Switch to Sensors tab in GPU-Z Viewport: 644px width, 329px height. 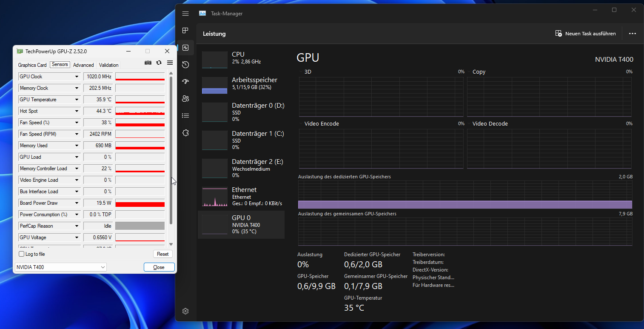coord(60,65)
